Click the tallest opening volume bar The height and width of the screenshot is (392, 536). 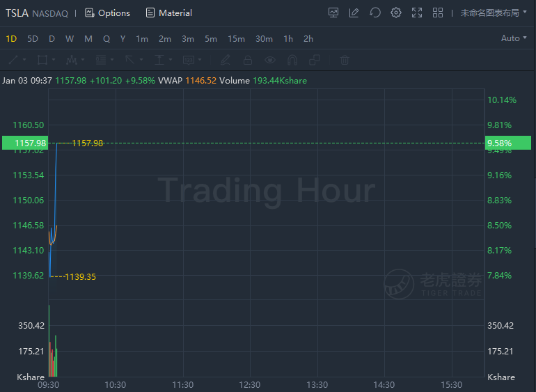click(x=49, y=340)
